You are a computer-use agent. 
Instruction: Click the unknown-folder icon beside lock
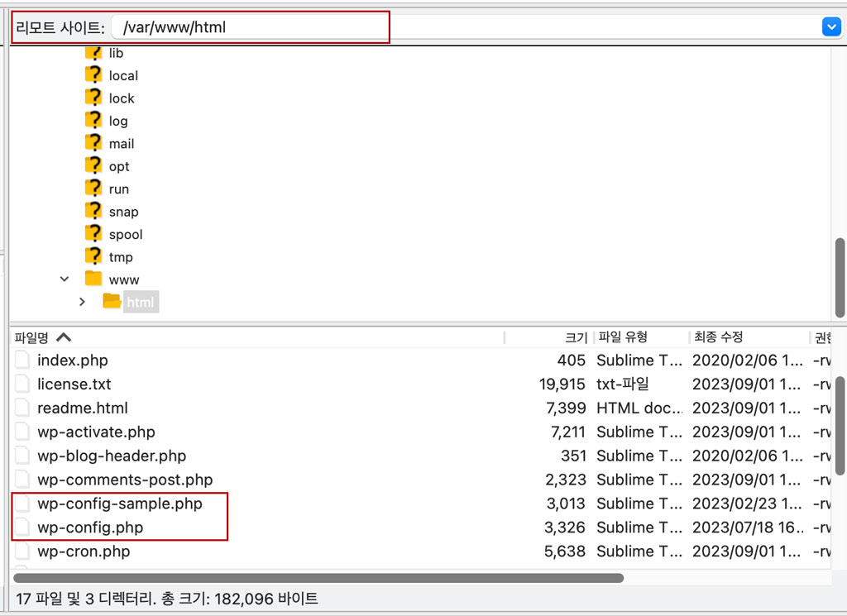click(x=93, y=98)
